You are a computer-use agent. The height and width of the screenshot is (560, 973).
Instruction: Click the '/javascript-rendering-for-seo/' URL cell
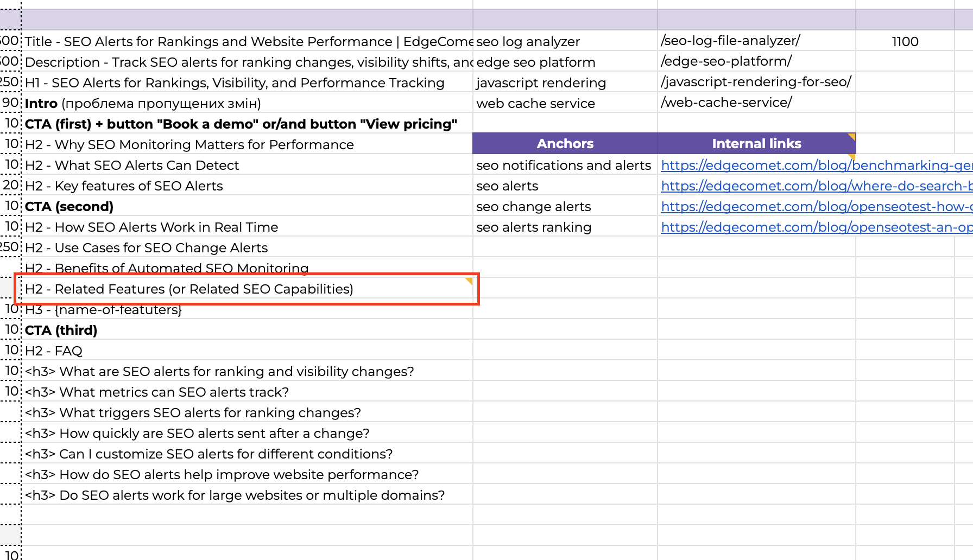point(757,82)
